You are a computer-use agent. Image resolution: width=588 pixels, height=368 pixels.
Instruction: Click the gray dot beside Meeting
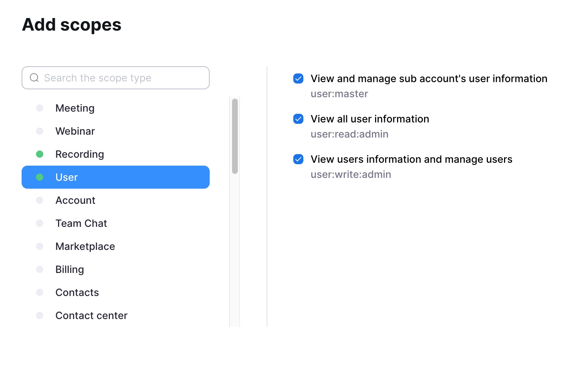click(40, 108)
